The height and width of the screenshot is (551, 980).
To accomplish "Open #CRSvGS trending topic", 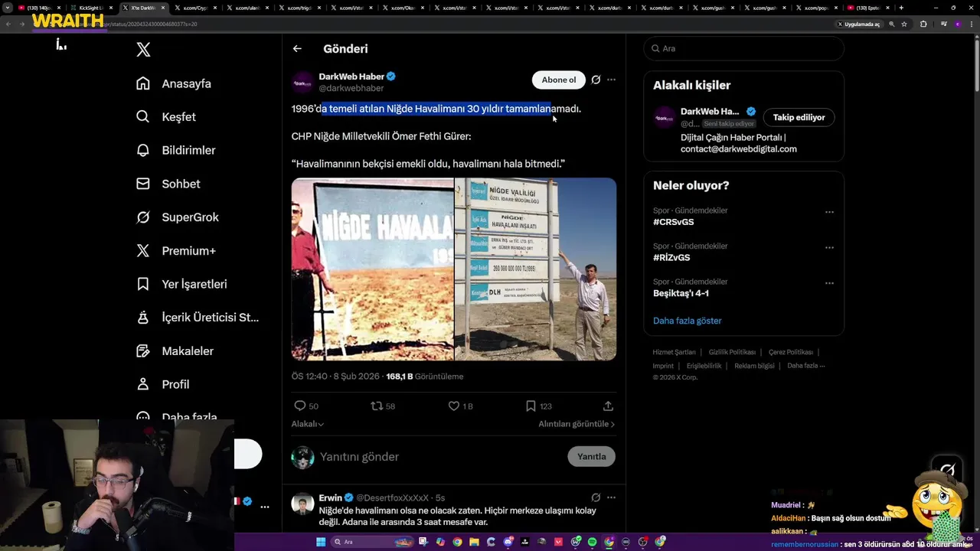I will click(674, 222).
